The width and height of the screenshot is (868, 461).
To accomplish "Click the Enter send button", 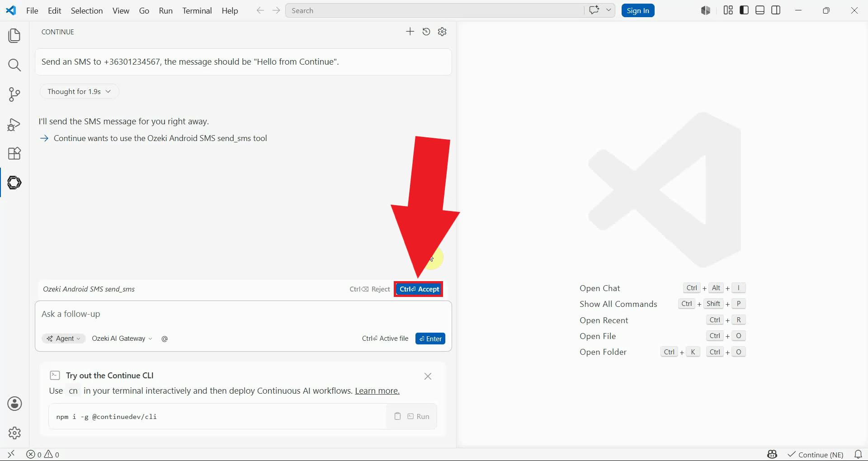I will click(x=430, y=339).
